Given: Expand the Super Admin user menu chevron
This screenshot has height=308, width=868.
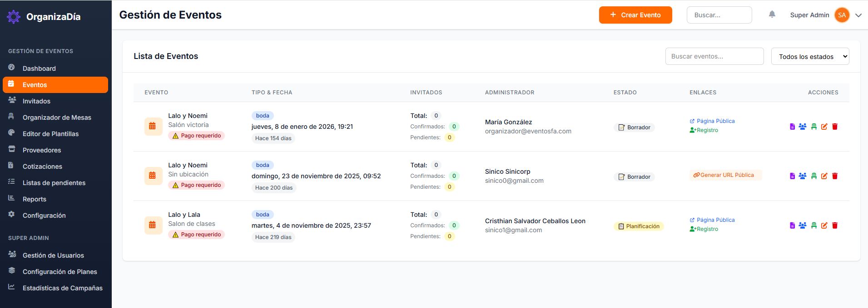Looking at the screenshot, I should (858, 15).
